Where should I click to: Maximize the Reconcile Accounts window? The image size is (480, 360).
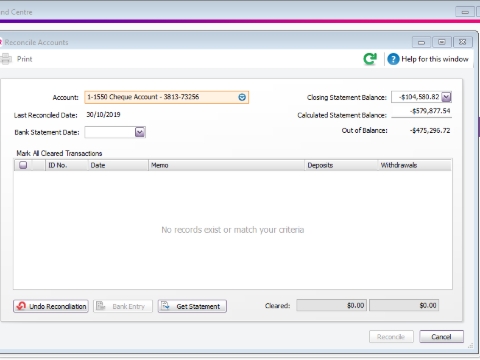point(442,42)
